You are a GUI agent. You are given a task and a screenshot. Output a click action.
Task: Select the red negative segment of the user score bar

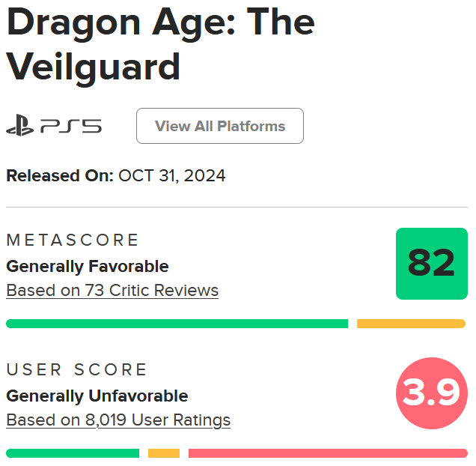327,453
